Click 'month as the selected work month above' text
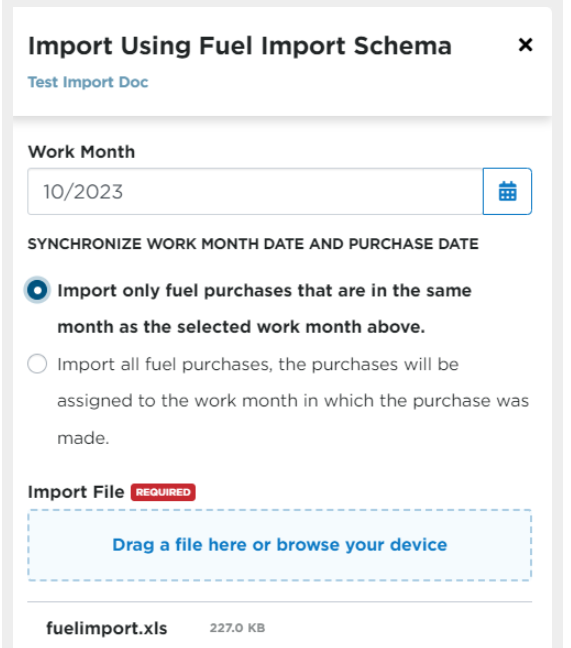 (x=241, y=327)
